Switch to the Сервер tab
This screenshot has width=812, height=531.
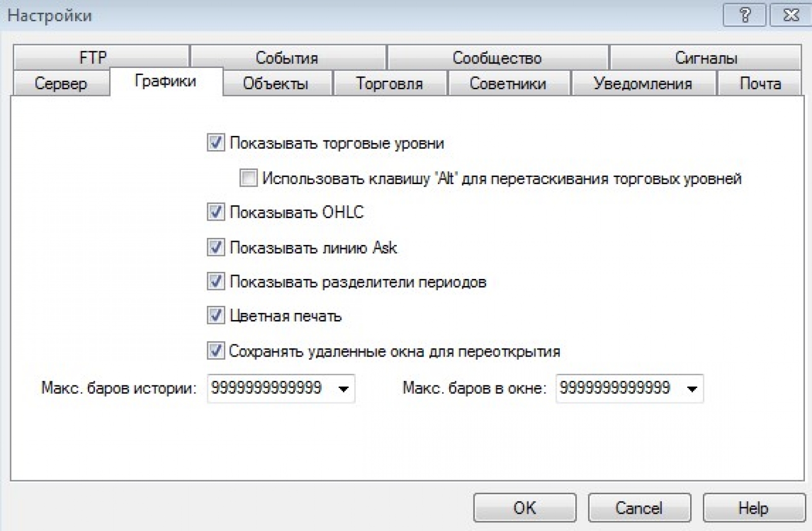61,84
